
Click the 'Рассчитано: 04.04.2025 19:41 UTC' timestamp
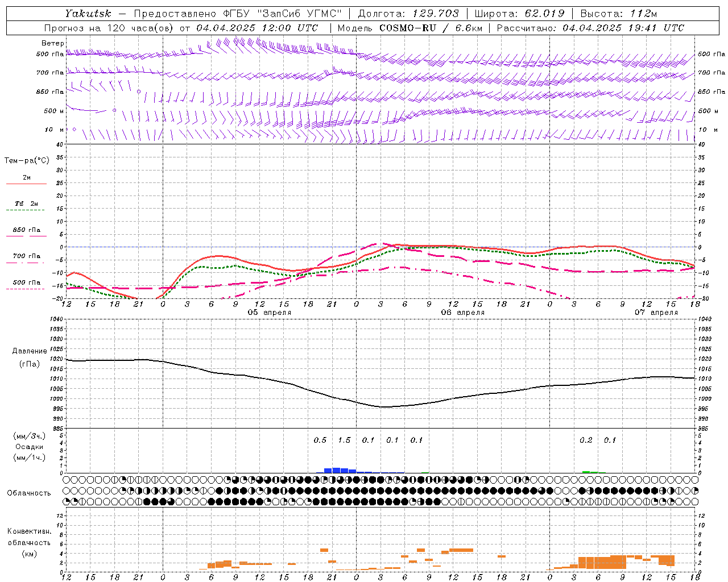pos(590,28)
